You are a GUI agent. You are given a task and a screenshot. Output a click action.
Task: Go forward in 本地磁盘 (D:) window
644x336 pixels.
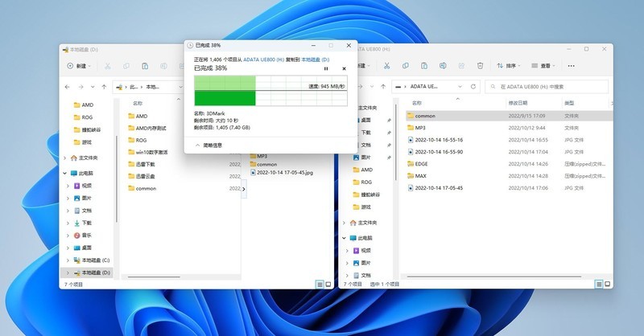[x=81, y=87]
